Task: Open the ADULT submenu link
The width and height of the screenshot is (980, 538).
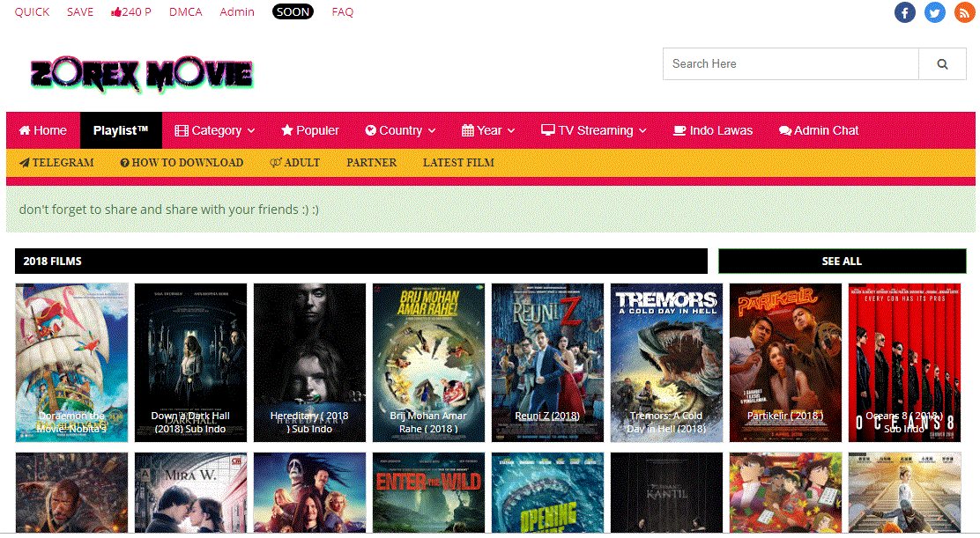Action: pyautogui.click(x=295, y=163)
